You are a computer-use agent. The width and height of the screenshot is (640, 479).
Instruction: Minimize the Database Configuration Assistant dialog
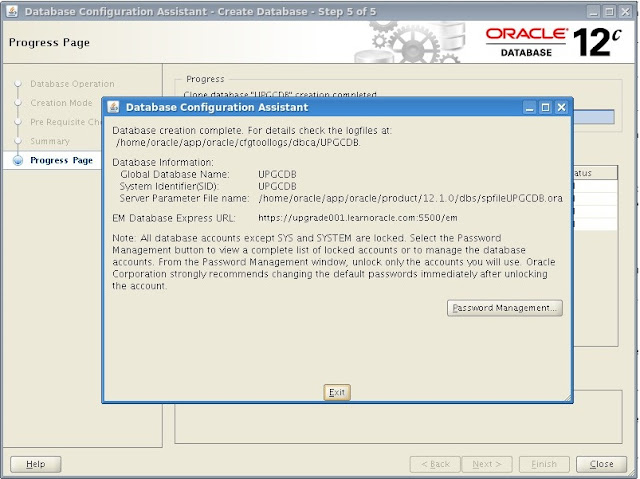(529, 107)
